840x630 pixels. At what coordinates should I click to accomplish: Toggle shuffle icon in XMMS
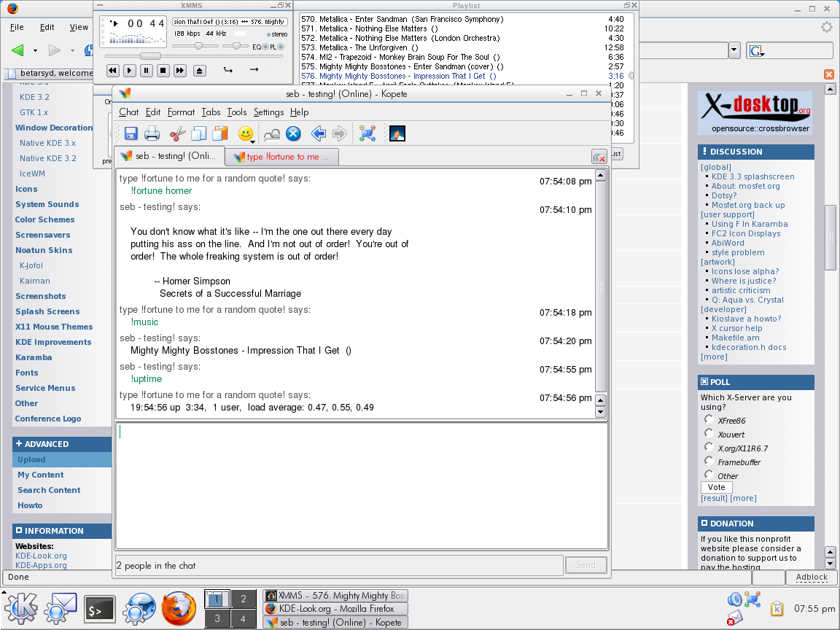click(228, 70)
